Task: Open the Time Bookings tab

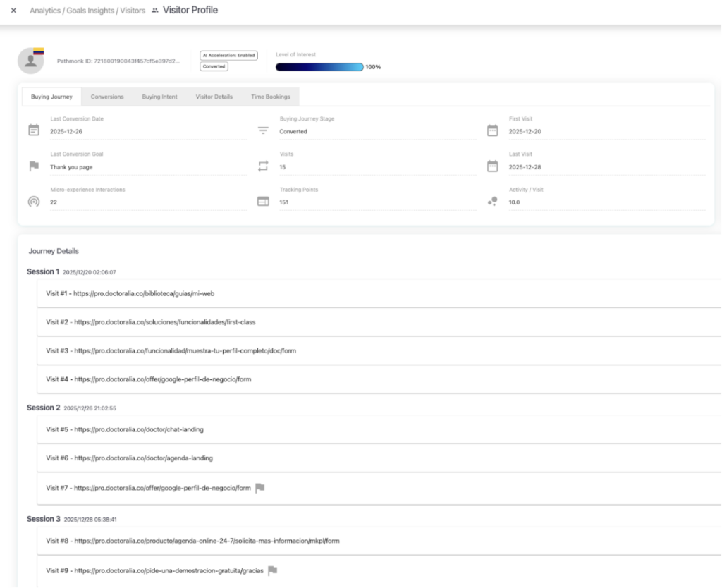Action: (271, 97)
